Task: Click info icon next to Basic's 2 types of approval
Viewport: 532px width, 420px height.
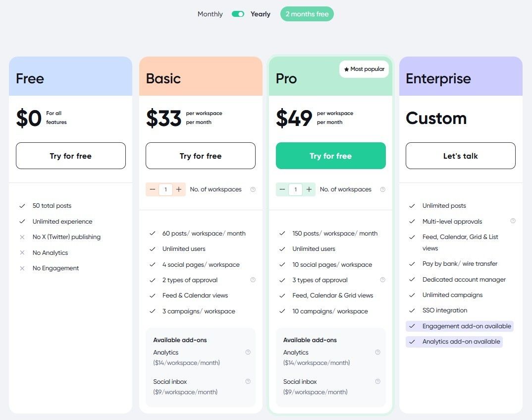Action: (x=253, y=280)
